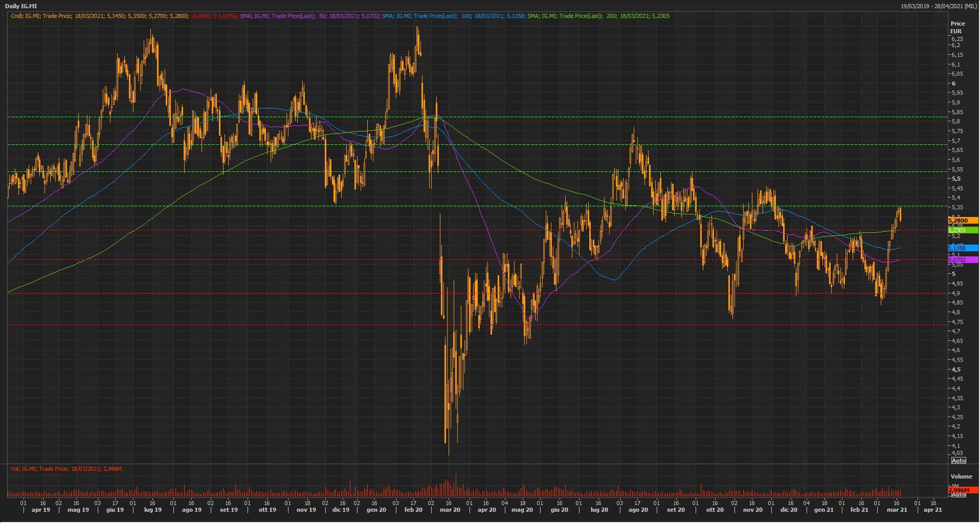Click the Volume axis header label

pos(961,476)
